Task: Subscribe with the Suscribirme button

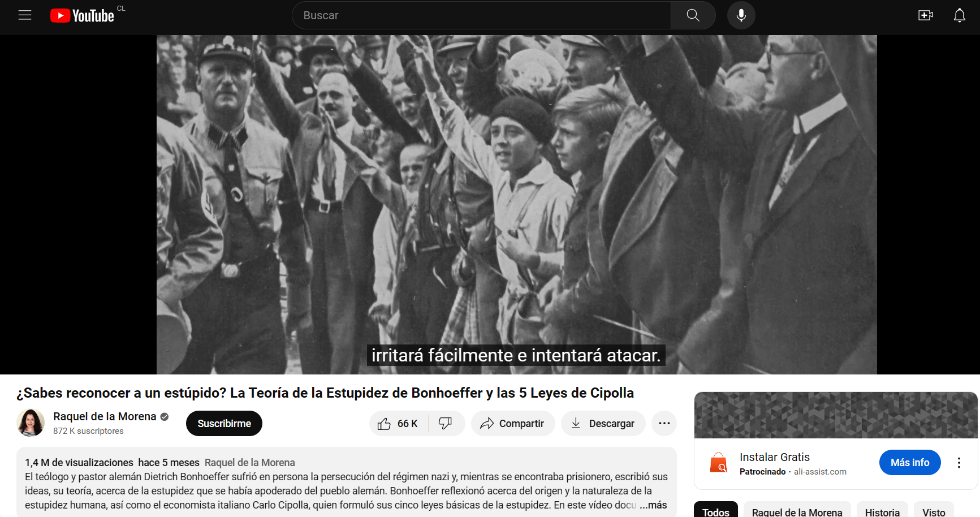Action: 224,423
